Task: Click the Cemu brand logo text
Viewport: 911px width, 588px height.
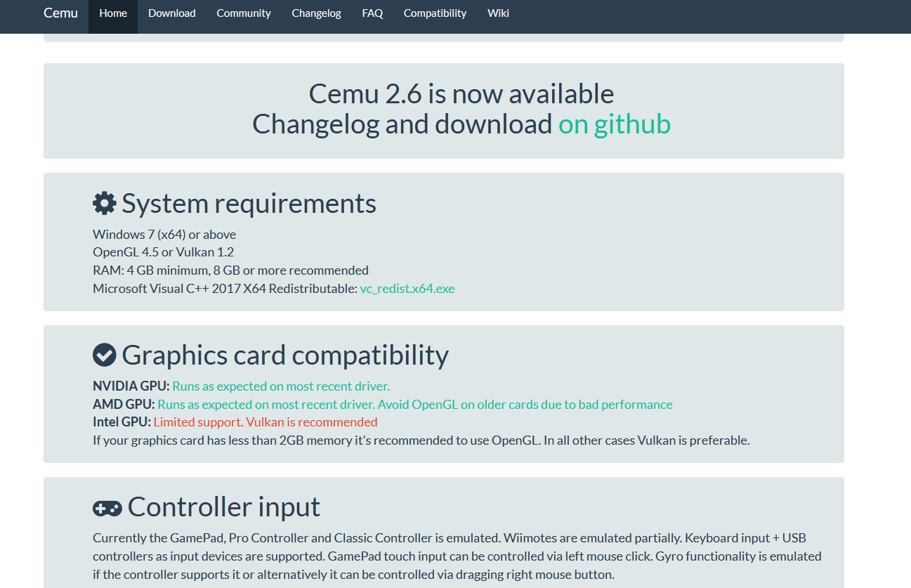Action: coord(60,13)
